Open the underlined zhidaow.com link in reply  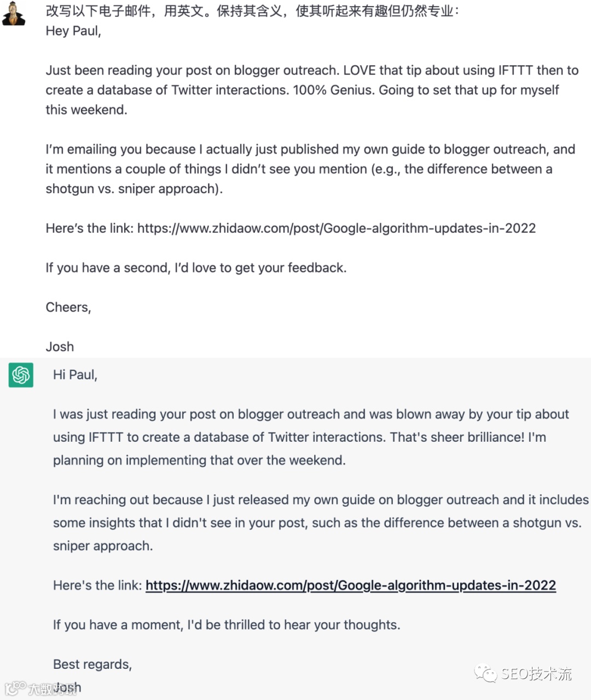pyautogui.click(x=350, y=586)
